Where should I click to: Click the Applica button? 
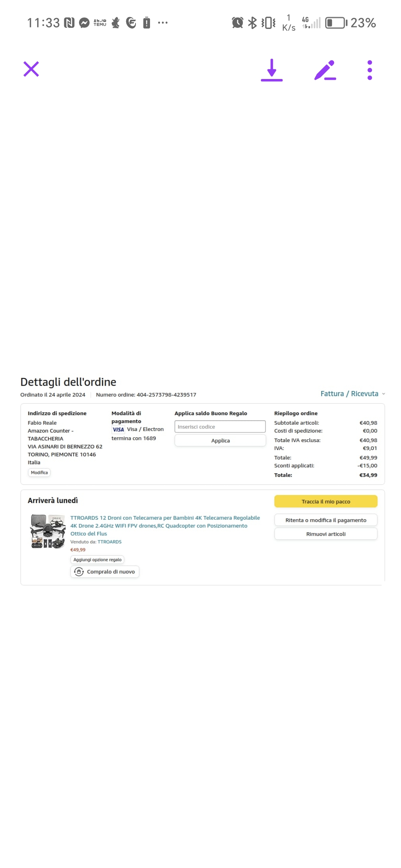(220, 441)
